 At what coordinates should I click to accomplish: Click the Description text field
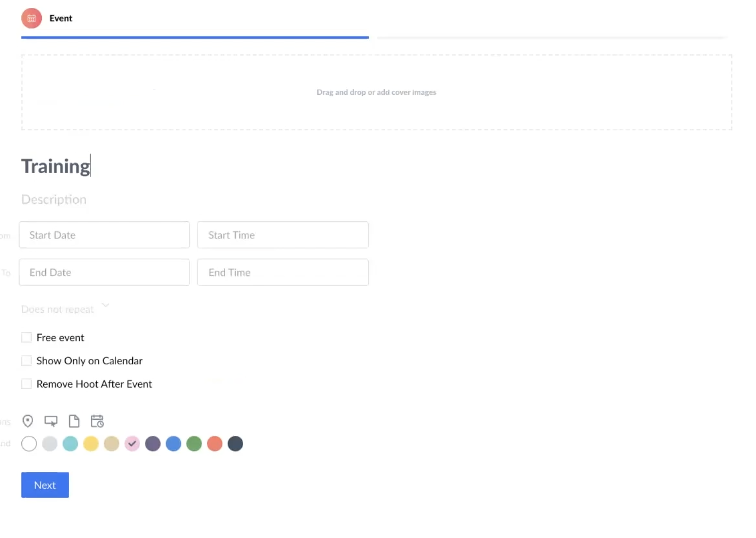coord(54,199)
